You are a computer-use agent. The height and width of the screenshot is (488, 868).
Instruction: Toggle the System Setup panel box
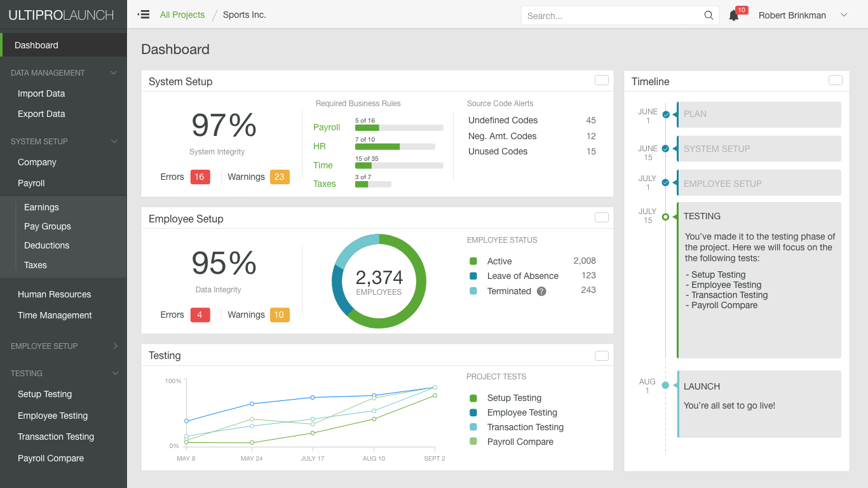[x=601, y=80]
